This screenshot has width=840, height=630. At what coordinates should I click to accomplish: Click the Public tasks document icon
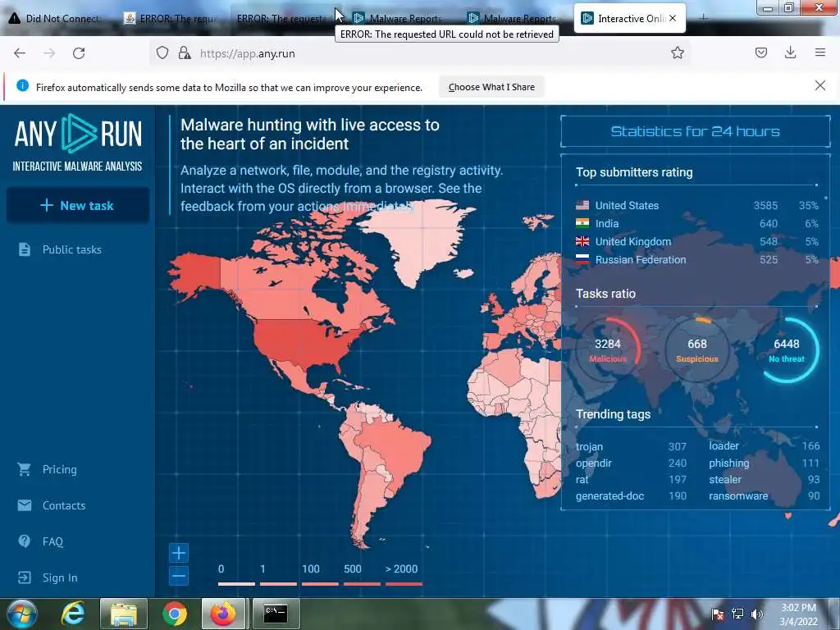24,249
